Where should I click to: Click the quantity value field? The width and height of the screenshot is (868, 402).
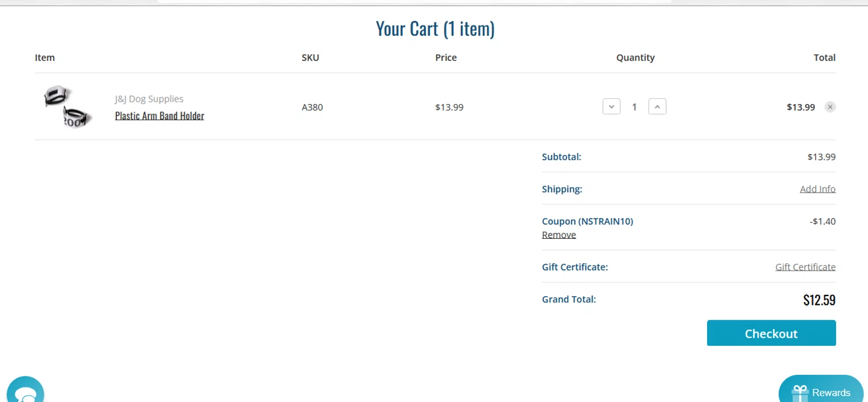pyautogui.click(x=634, y=107)
